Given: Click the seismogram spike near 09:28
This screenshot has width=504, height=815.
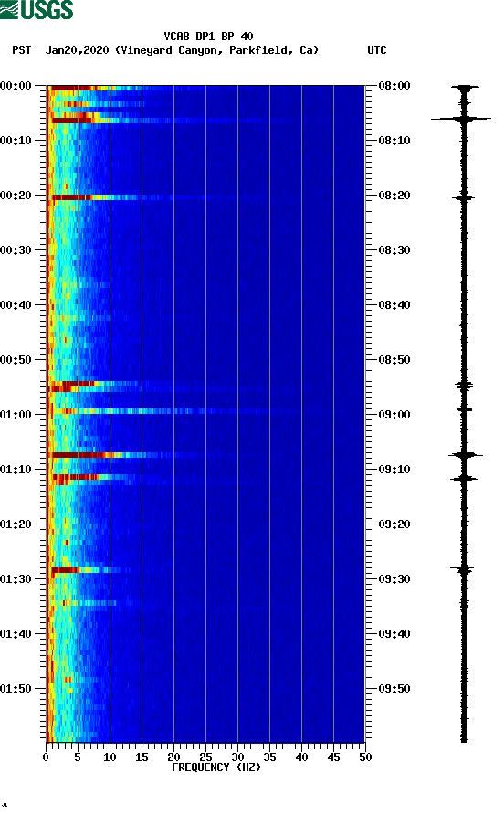Looking at the screenshot, I should pos(464,569).
